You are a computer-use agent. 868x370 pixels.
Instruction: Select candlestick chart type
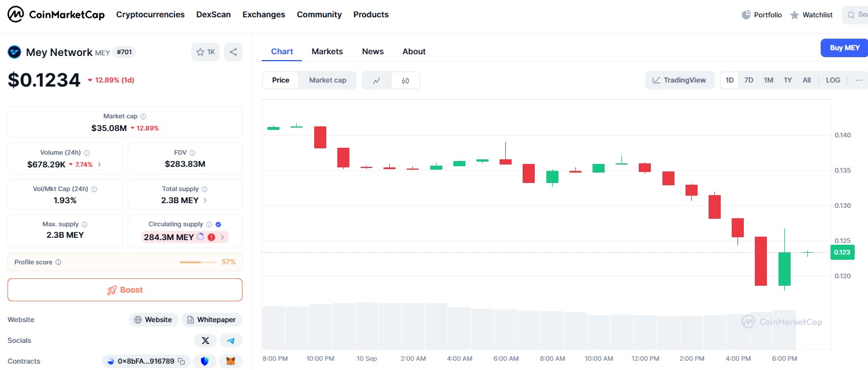pyautogui.click(x=405, y=81)
